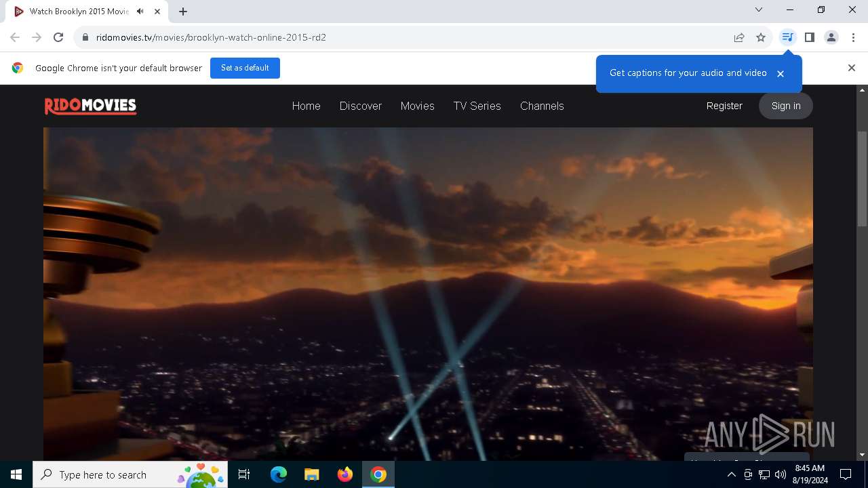This screenshot has width=868, height=488.
Task: Dismiss the captions tooltip with X
Action: pos(781,73)
